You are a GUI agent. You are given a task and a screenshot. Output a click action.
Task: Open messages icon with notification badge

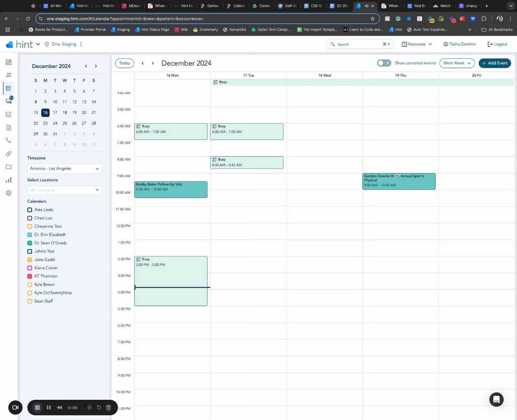(x=8, y=101)
